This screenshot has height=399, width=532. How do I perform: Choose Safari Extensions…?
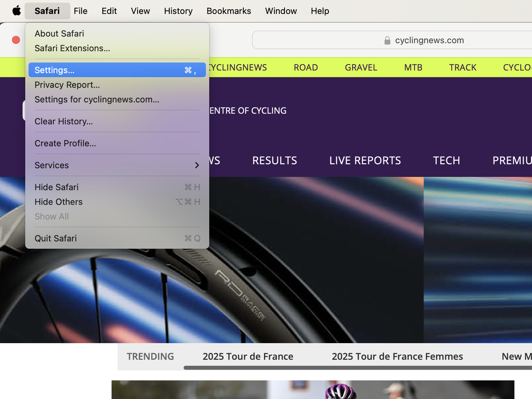tap(117, 48)
